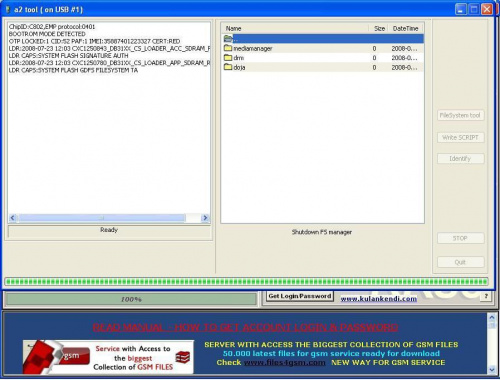Click the STOP button
500x380 pixels.
tap(460, 238)
